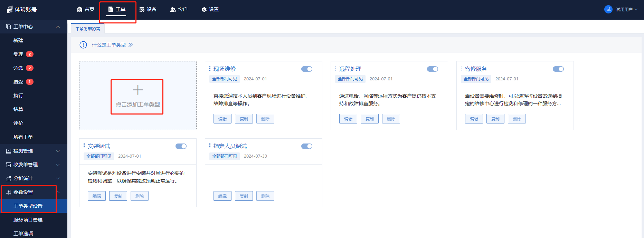The image size is (644, 238).
Task: Click the 检测管理 sidebar icon
Action: coord(9,151)
